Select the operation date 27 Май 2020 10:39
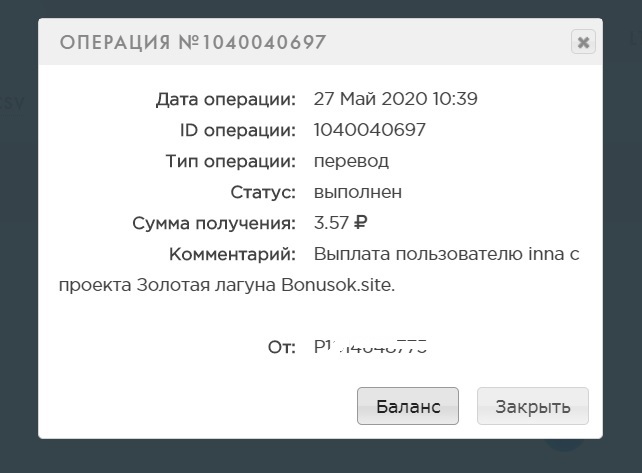 (x=395, y=99)
